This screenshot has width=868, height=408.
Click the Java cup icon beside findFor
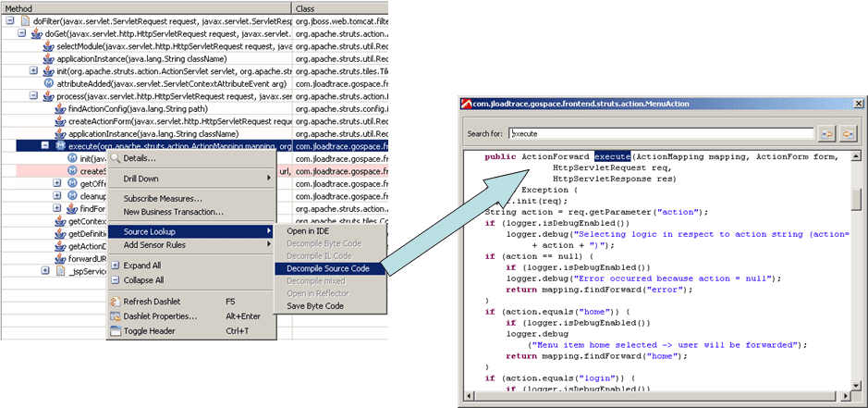pos(72,208)
